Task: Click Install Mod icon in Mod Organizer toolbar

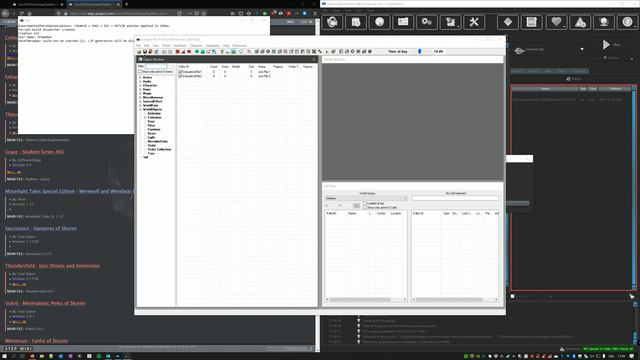Action: (x=332, y=22)
